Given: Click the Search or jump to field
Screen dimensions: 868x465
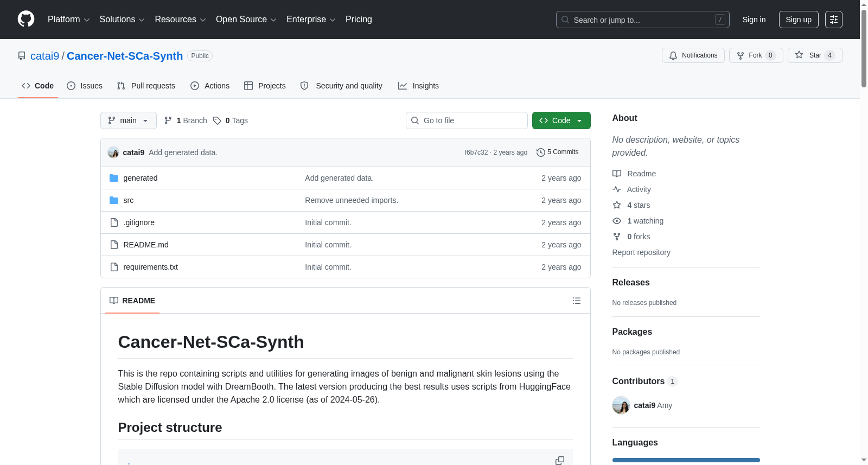Looking at the screenshot, I should tap(643, 20).
